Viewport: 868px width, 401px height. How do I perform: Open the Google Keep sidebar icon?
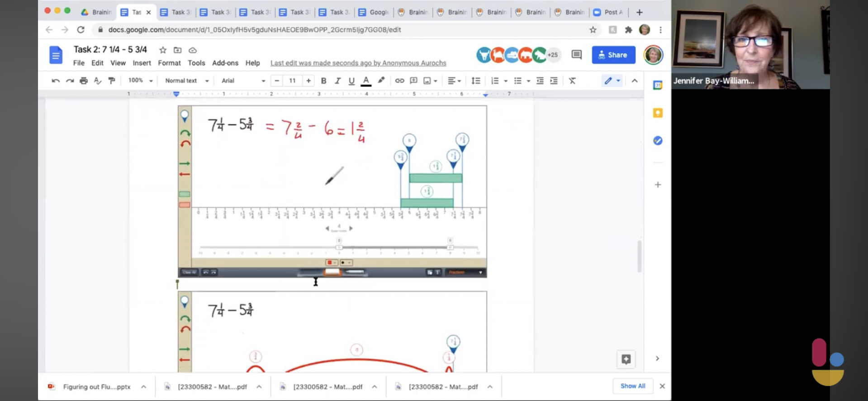click(658, 113)
